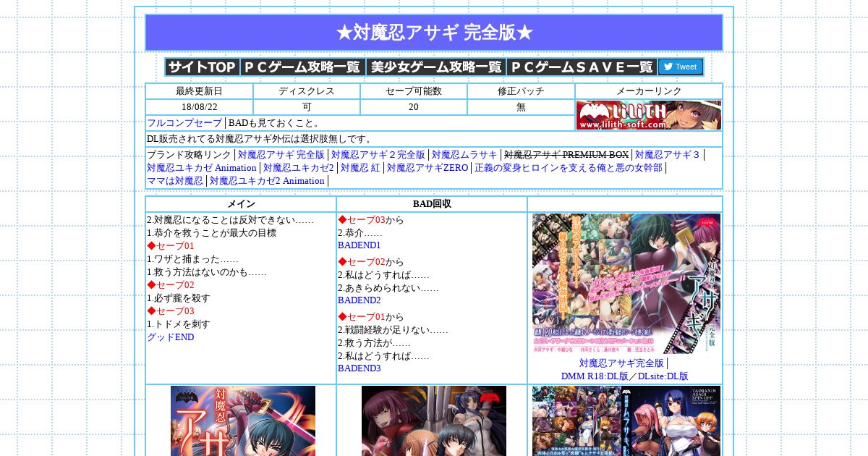The height and width of the screenshot is (456, 868).
Task: Open ママは対魔忍 guide link
Action: [x=175, y=181]
